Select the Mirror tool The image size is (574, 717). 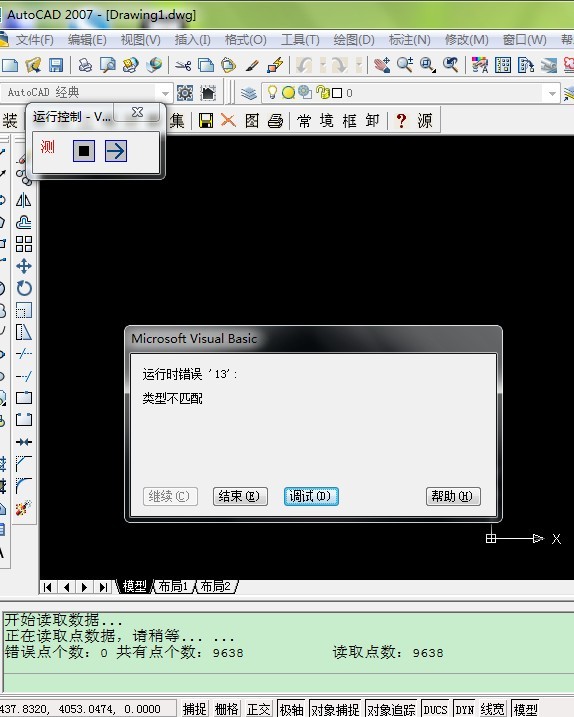tap(24, 200)
